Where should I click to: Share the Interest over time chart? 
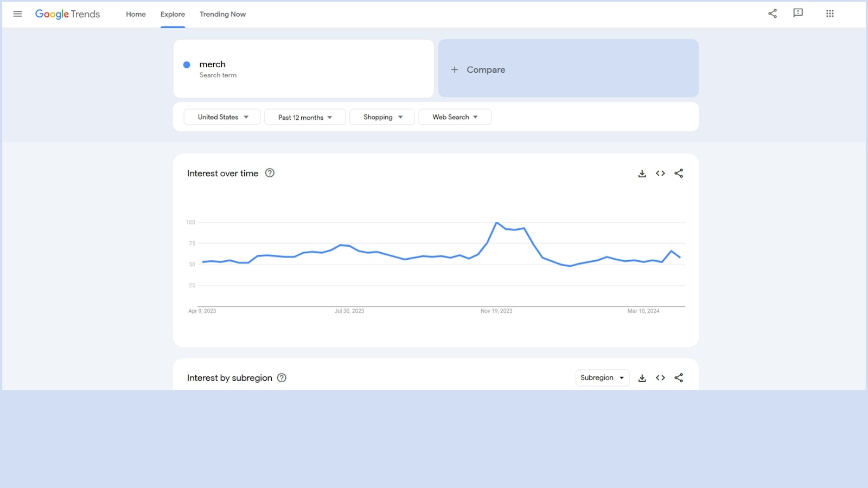679,174
